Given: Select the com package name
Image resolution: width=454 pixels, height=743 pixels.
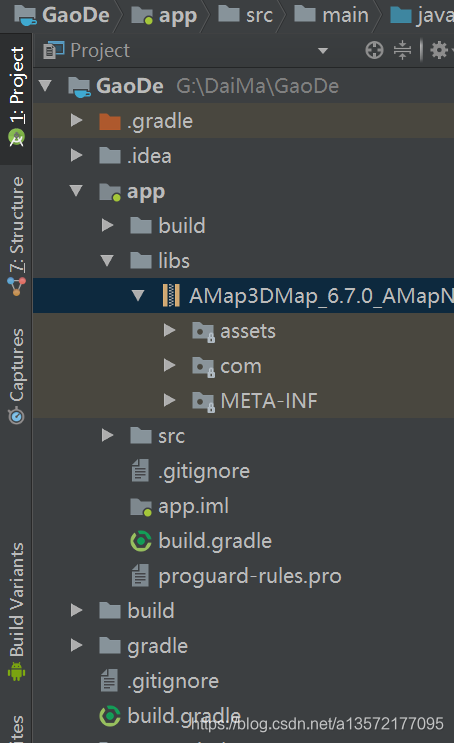Looking at the screenshot, I should tap(241, 367).
